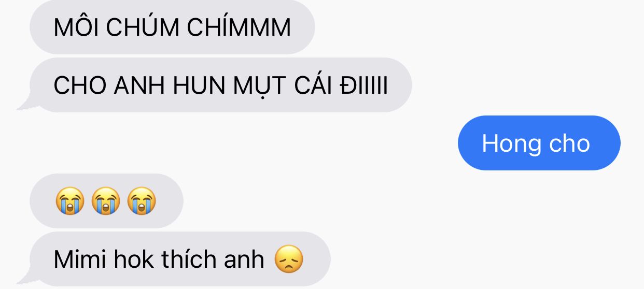Click the first crying face emoji

tap(69, 201)
